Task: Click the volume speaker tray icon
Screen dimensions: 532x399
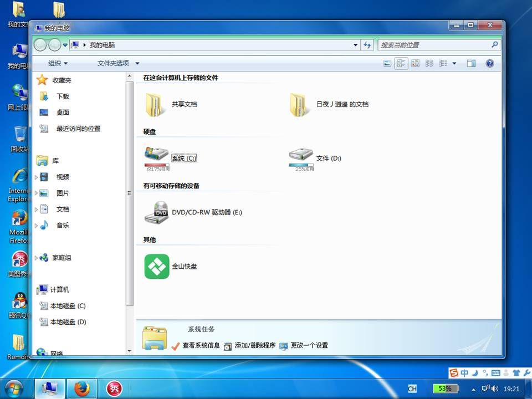Action: click(x=495, y=389)
